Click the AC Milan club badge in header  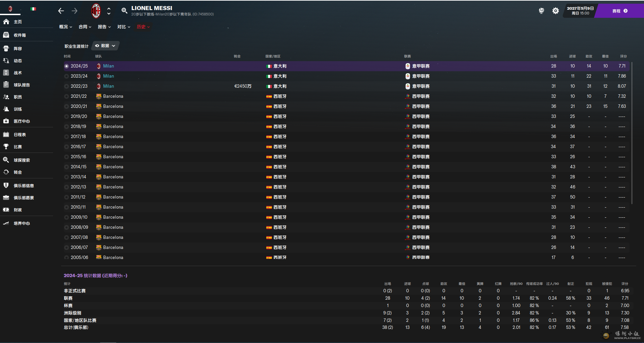96,11
